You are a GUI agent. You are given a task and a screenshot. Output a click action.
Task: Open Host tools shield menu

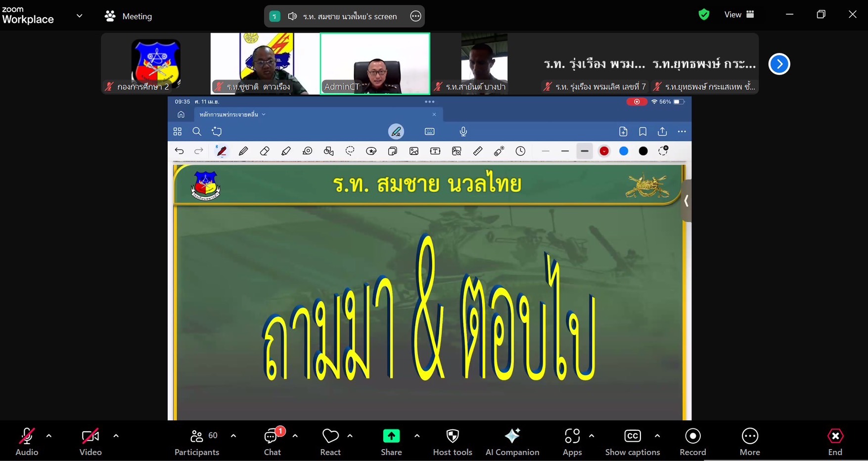[x=452, y=442]
